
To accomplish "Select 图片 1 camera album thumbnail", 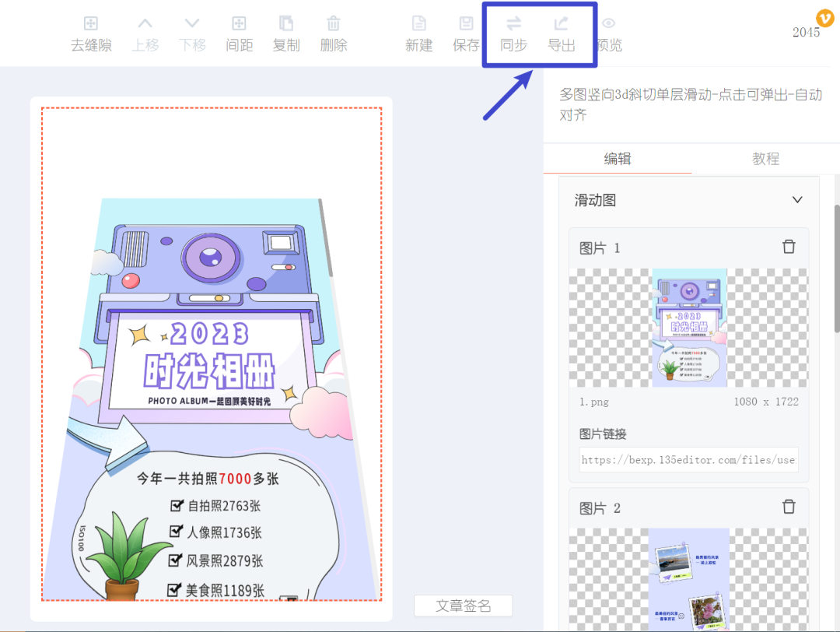I will tap(688, 328).
